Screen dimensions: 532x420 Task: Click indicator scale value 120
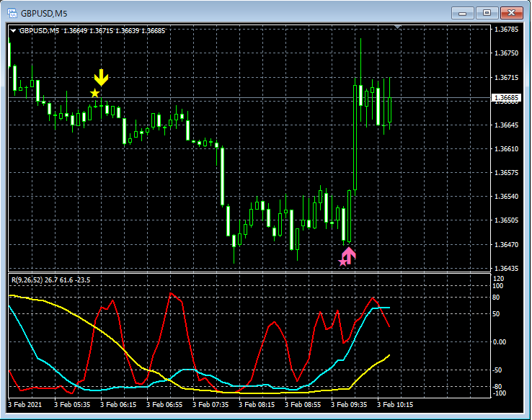coord(498,279)
